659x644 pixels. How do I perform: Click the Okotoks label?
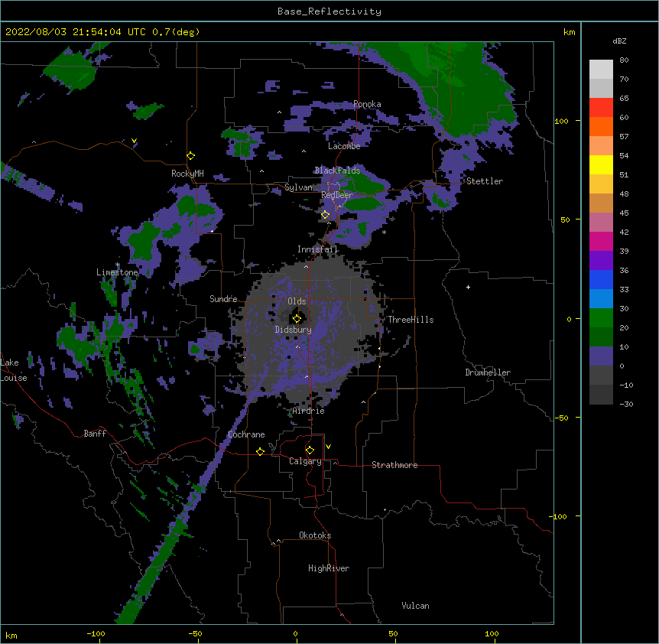315,535
